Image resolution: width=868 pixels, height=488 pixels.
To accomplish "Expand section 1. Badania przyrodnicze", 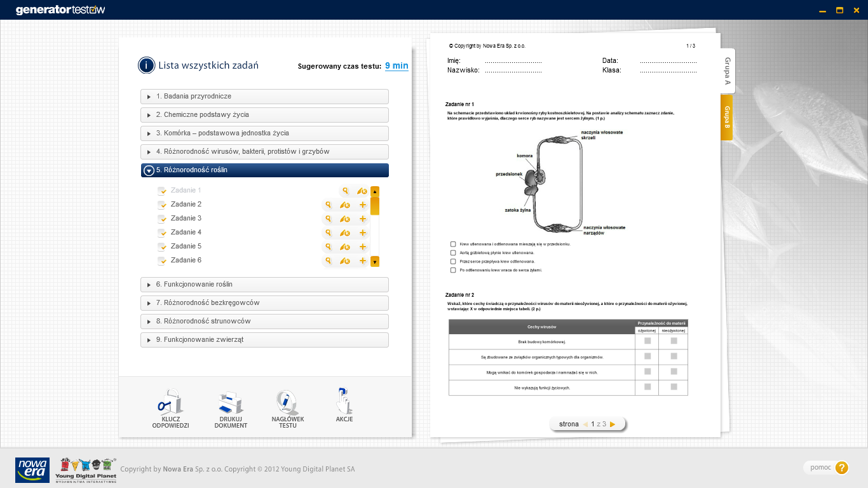I will click(264, 97).
